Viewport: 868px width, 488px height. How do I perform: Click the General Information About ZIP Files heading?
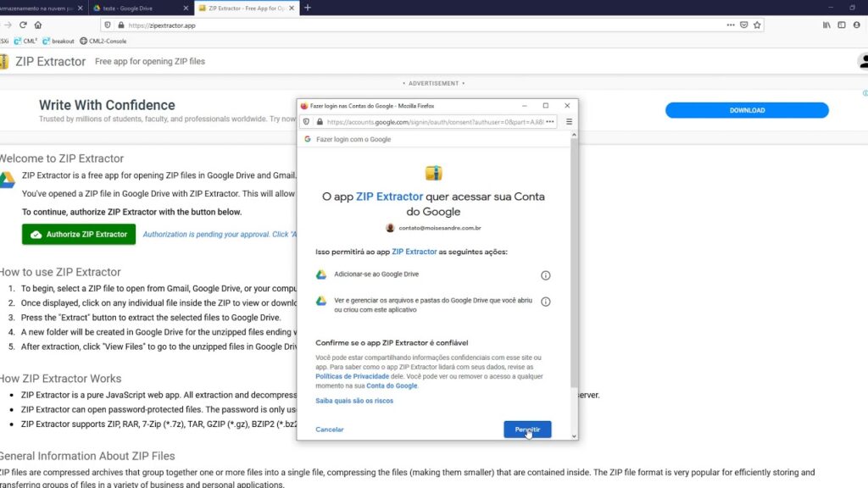[87, 456]
